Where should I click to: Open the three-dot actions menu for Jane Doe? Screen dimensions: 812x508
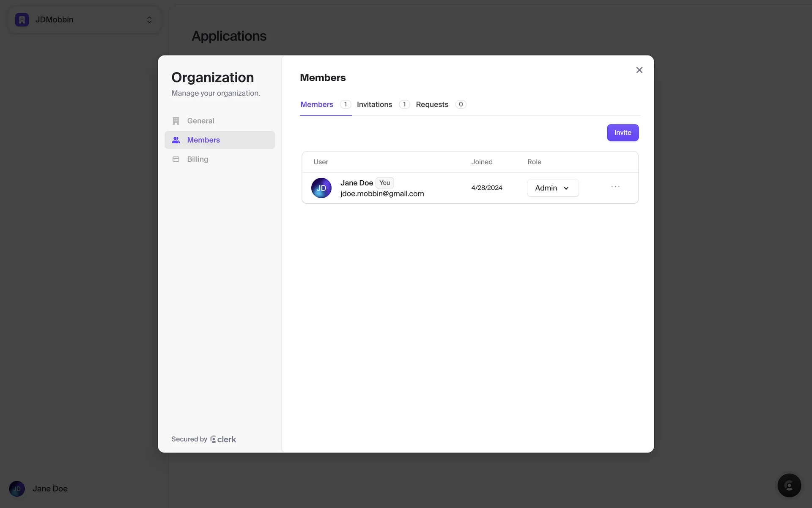tap(615, 187)
